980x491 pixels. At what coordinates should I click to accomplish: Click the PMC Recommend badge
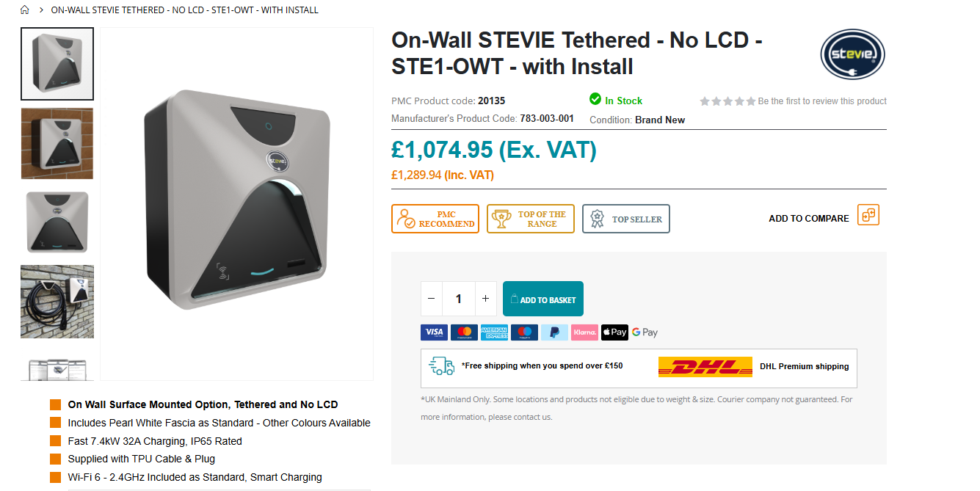click(x=435, y=219)
